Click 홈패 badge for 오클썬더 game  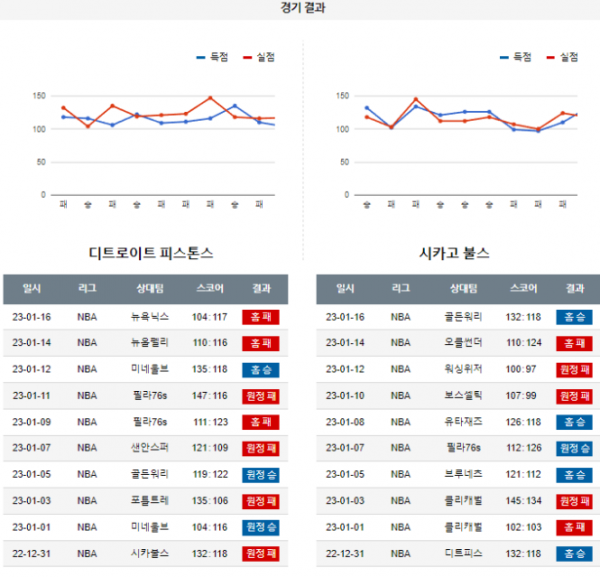pos(574,343)
